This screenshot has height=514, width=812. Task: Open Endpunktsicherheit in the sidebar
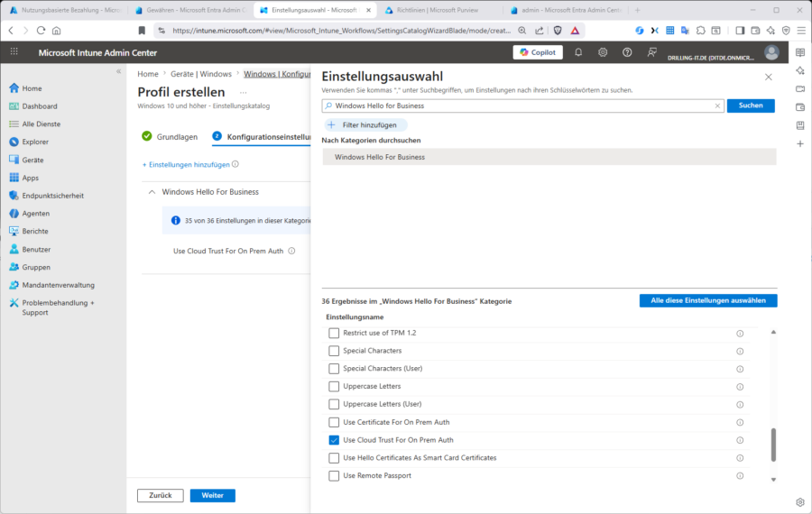tap(46, 196)
